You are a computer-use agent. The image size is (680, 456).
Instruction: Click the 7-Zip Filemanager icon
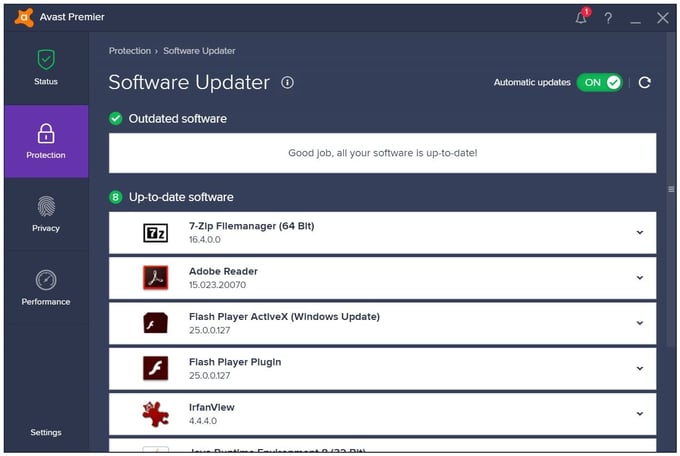point(156,233)
